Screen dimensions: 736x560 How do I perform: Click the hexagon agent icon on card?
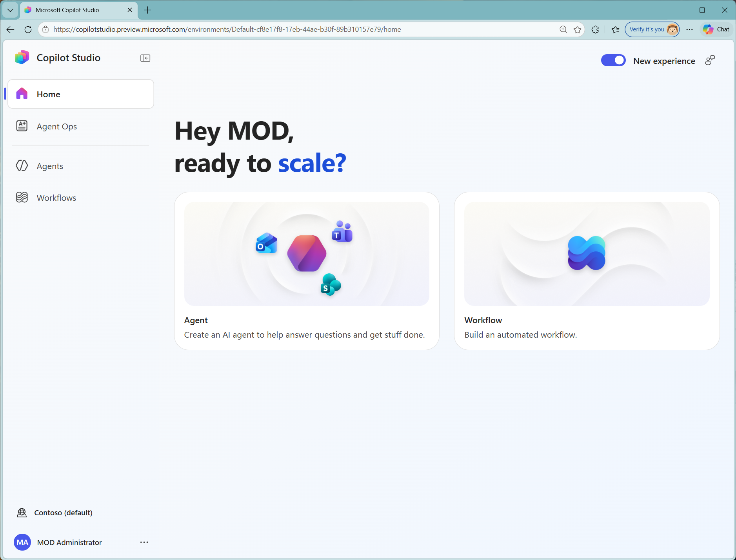click(307, 253)
